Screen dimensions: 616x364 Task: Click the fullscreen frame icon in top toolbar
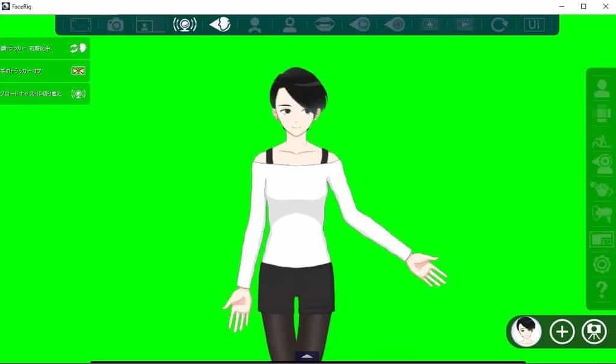(81, 25)
